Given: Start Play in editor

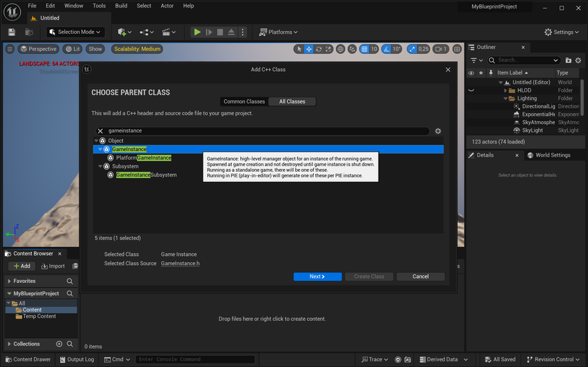Looking at the screenshot, I should click(x=197, y=32).
